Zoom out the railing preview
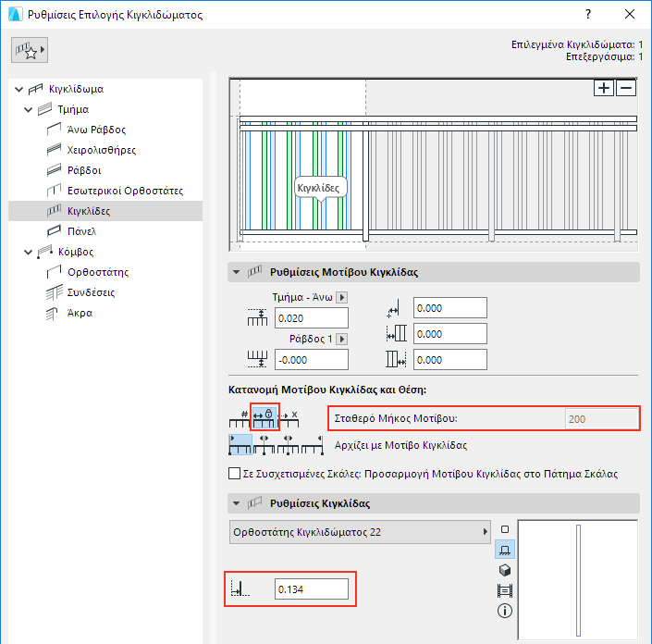The height and width of the screenshot is (644, 652). 626,88
